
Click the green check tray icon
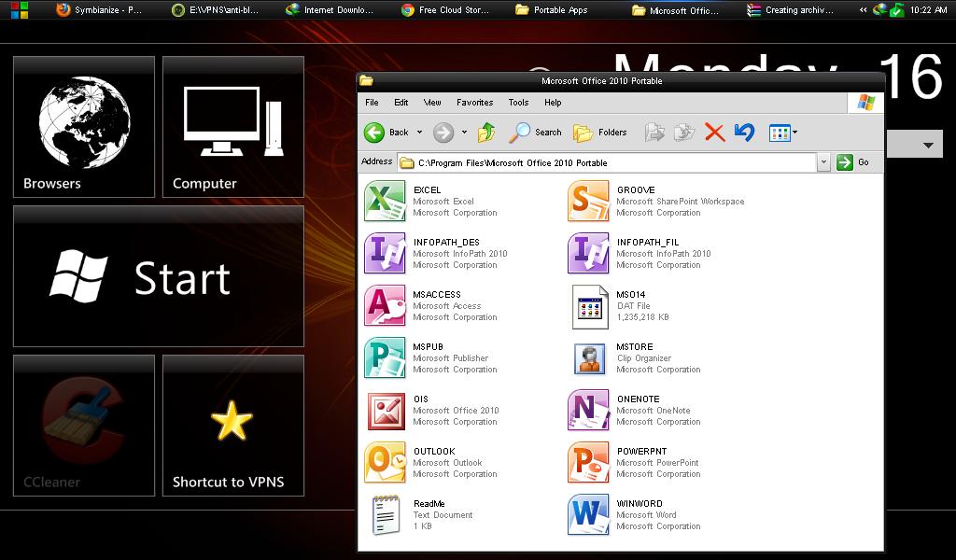coord(896,9)
